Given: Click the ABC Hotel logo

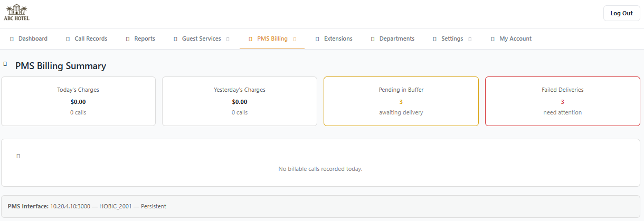Looking at the screenshot, I should (17, 13).
